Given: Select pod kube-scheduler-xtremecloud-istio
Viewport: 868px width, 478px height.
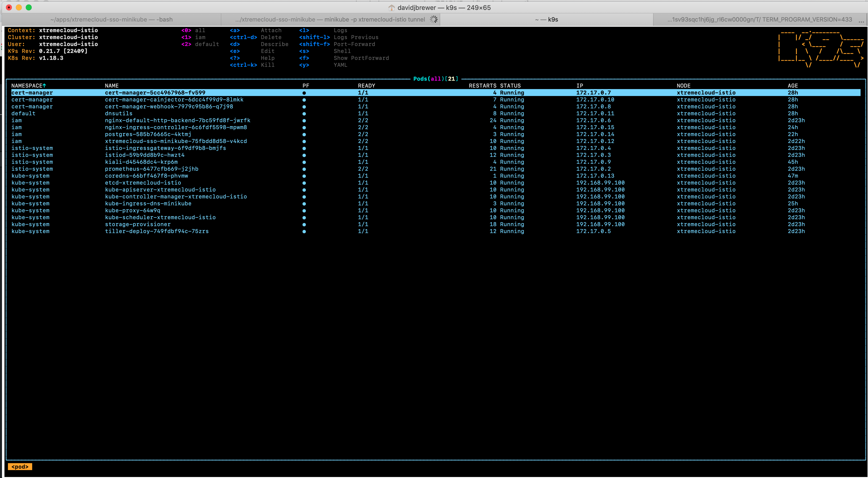Looking at the screenshot, I should (x=436, y=217).
